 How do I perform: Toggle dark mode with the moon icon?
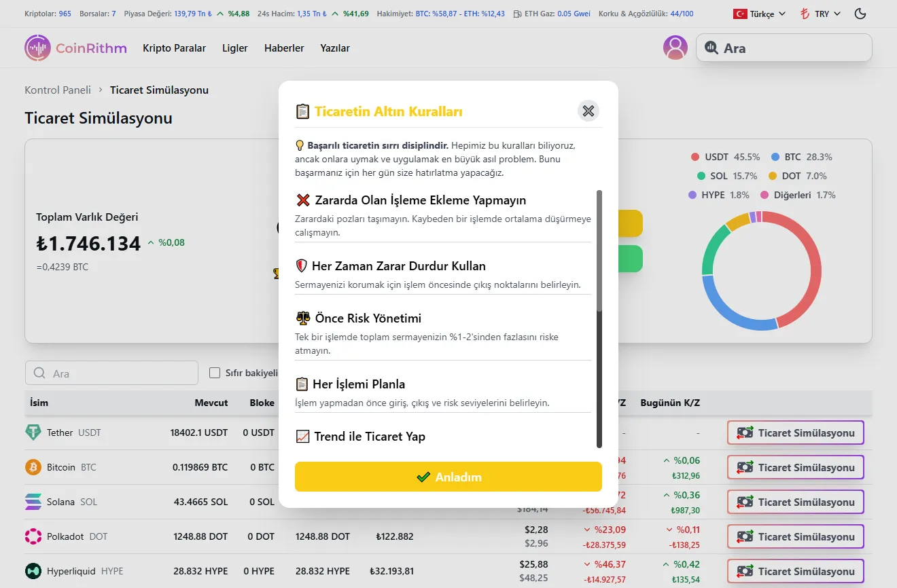(860, 13)
